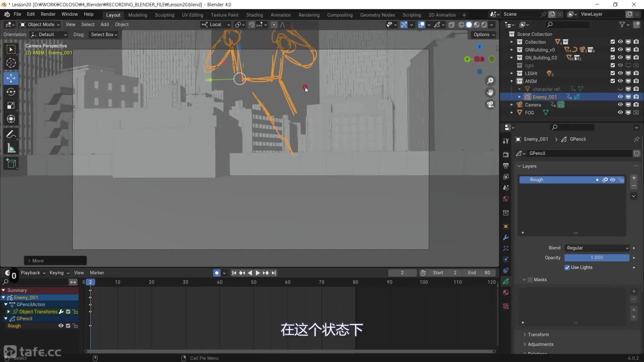
Task: Select the Annotate pencil tool
Action: click(x=11, y=134)
